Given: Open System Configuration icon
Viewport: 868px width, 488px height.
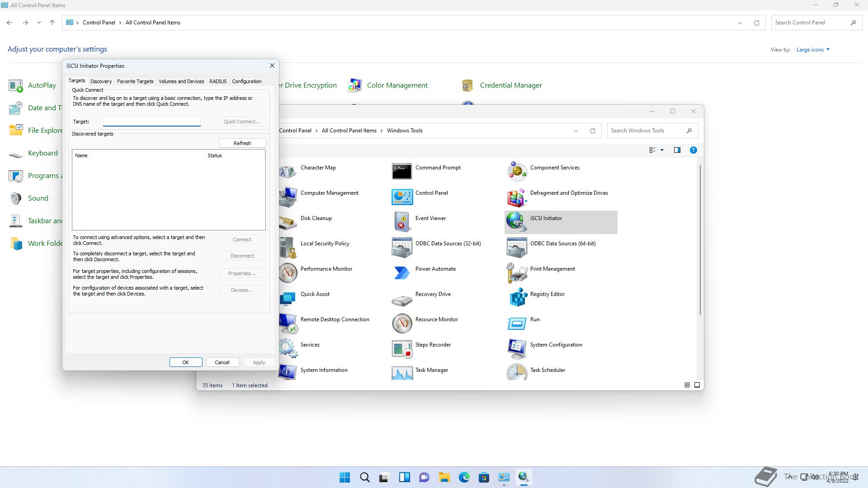Looking at the screenshot, I should click(x=516, y=348).
